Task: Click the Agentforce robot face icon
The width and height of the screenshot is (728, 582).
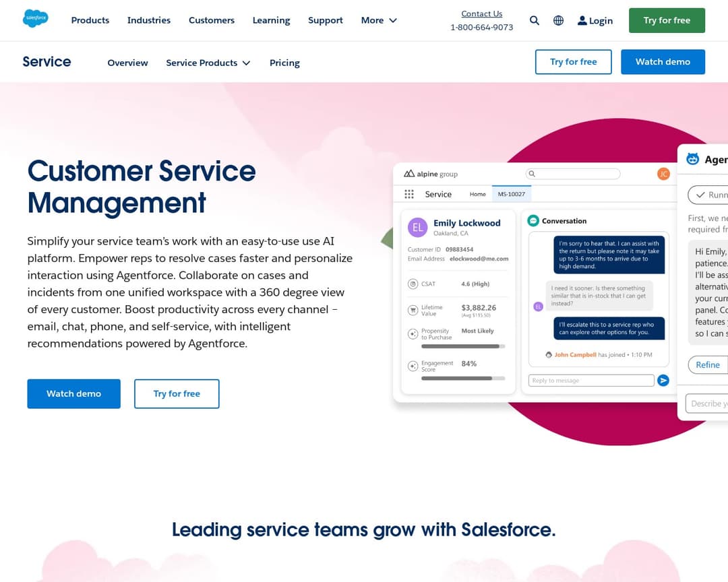Action: pos(693,159)
